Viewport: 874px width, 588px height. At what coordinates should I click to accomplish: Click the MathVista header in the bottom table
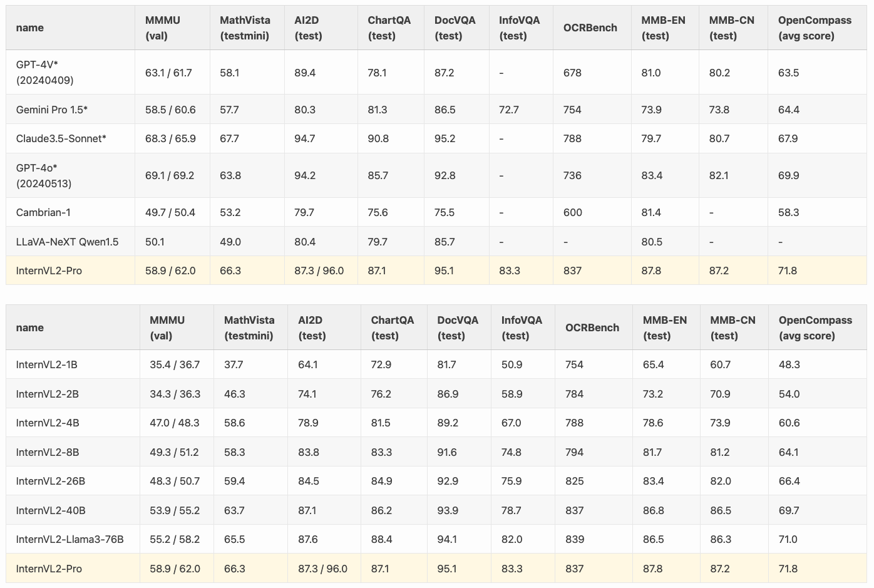(x=249, y=328)
